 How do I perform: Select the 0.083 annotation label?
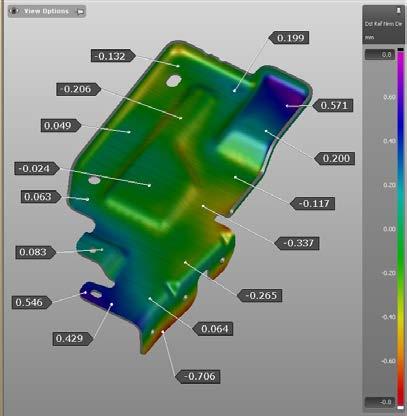[35, 252]
